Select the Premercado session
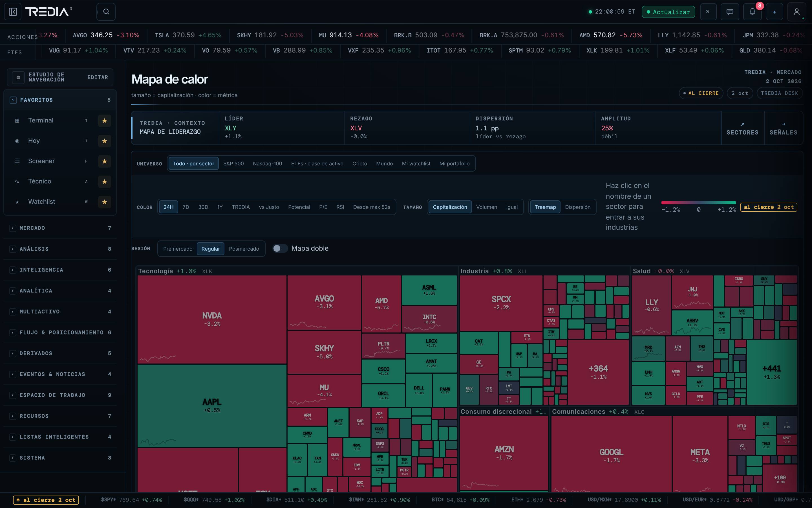This screenshot has height=508, width=812. point(178,249)
